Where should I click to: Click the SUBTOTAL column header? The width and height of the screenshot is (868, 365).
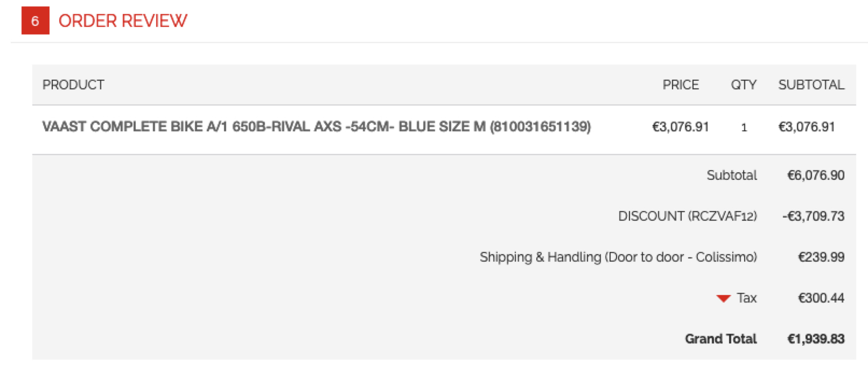click(811, 85)
